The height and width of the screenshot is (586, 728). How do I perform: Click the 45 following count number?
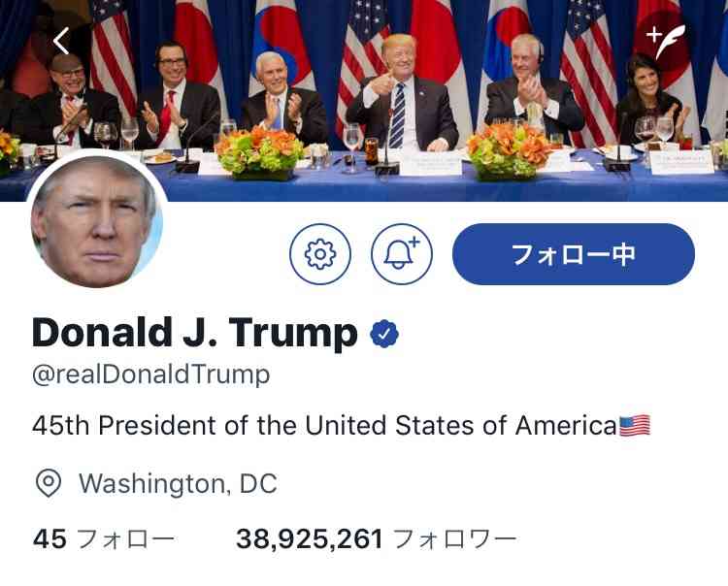(50, 539)
